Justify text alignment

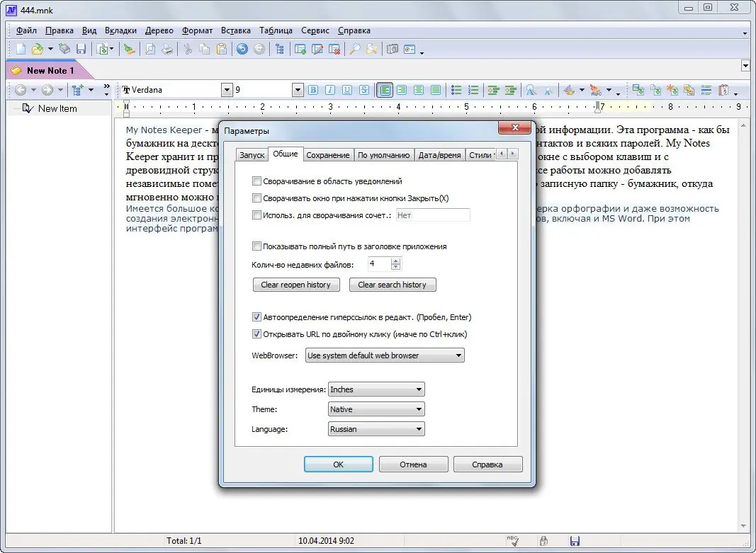pyautogui.click(x=436, y=90)
